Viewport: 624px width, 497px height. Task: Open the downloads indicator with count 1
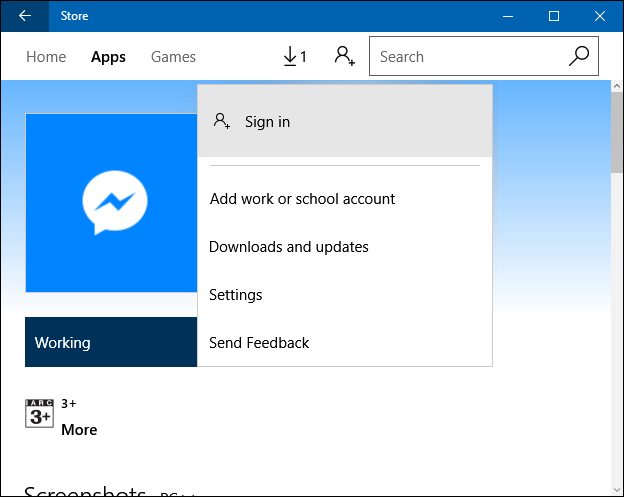295,57
